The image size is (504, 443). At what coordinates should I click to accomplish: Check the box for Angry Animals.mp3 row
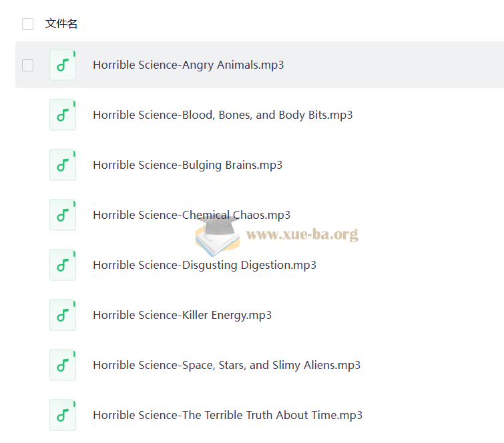pos(28,65)
